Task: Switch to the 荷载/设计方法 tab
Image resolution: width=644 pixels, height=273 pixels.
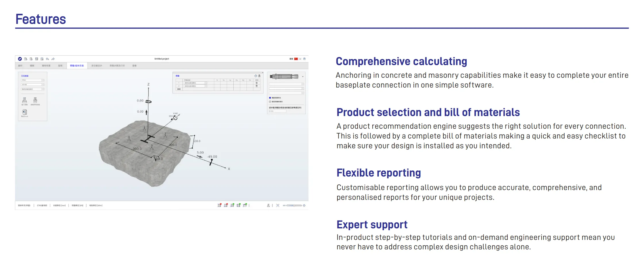Action: (77, 66)
